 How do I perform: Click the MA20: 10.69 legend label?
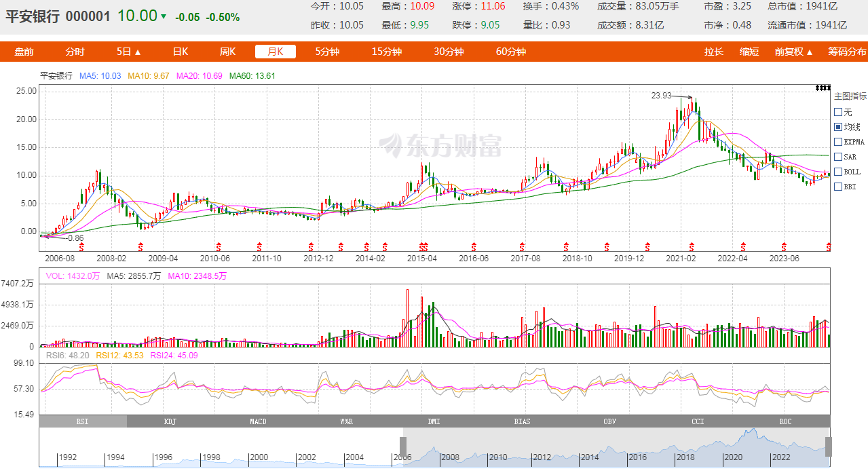199,76
